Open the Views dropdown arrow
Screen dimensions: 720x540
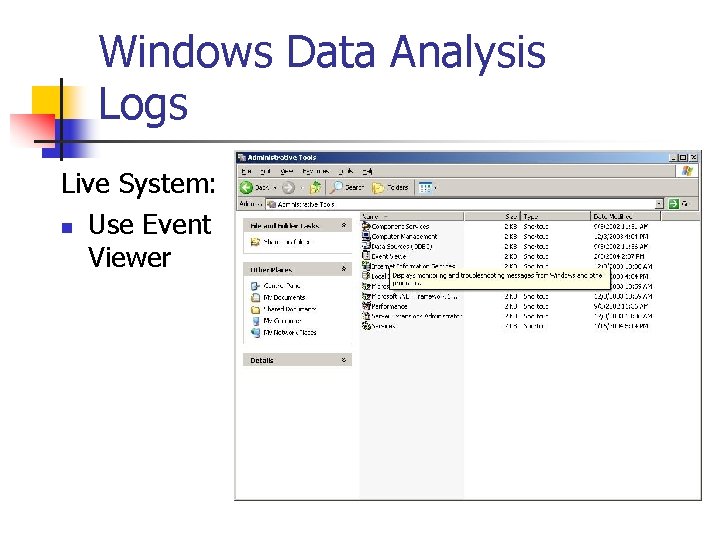point(435,187)
